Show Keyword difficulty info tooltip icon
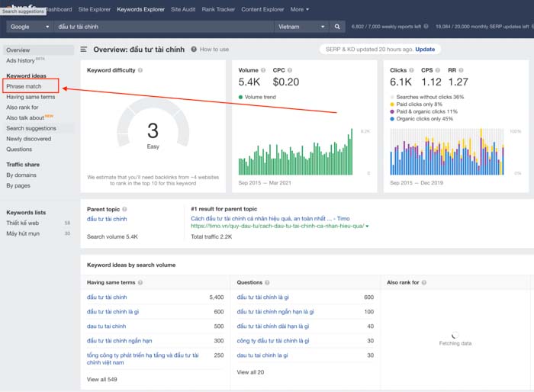534x392 pixels. (140, 70)
